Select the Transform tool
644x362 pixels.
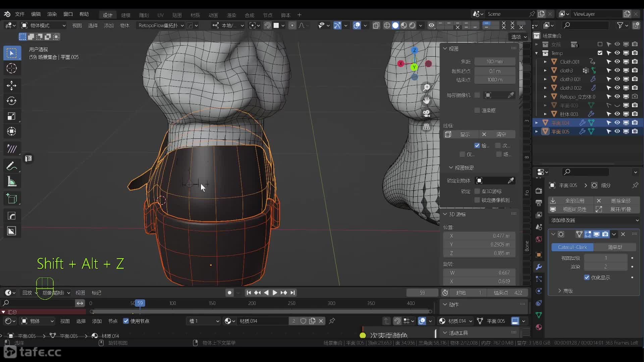coord(12,131)
